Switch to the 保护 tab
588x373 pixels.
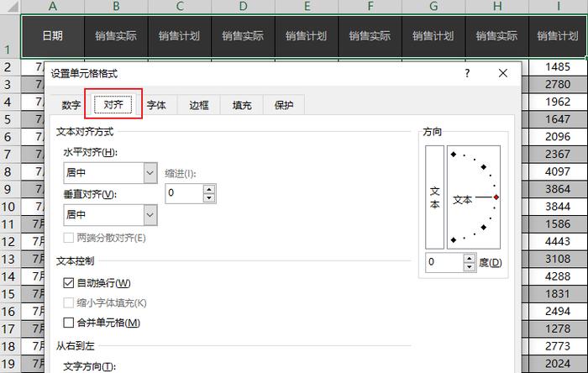click(x=284, y=105)
